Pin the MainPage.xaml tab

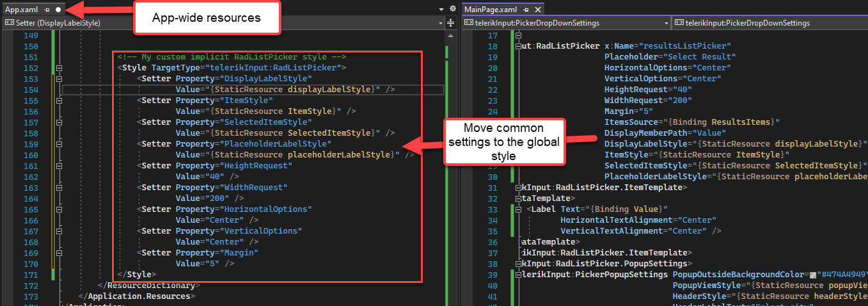click(x=526, y=10)
